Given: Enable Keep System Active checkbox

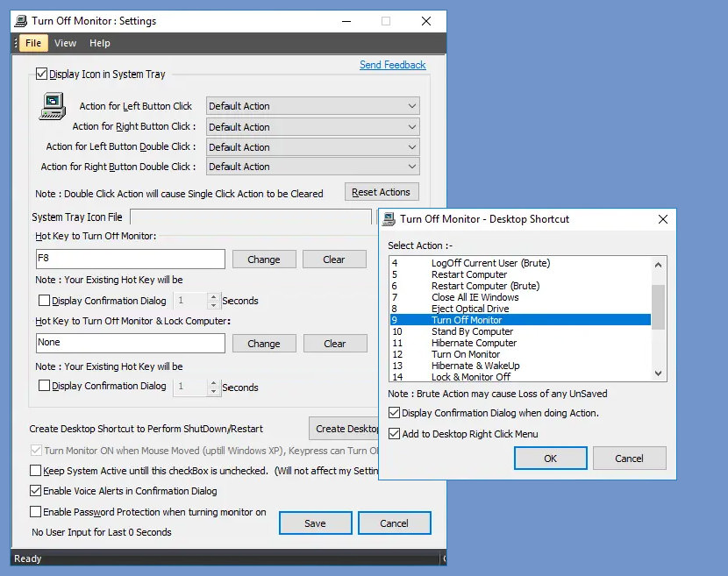Looking at the screenshot, I should click(x=35, y=470).
